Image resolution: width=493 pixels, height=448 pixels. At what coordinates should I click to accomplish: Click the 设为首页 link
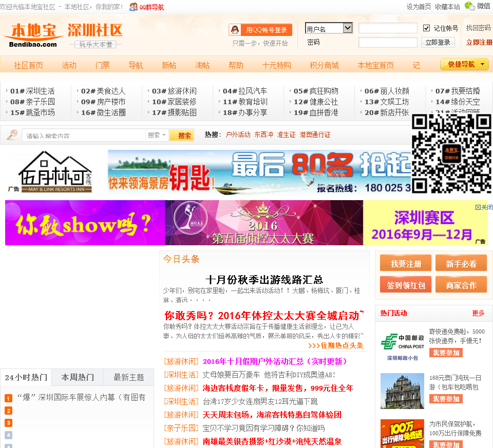pos(419,7)
